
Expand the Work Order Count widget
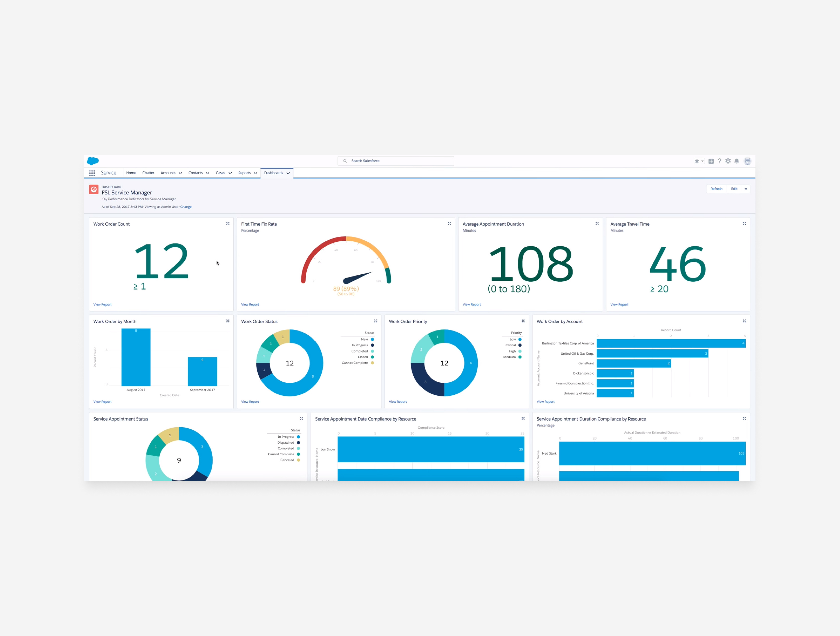(x=228, y=224)
